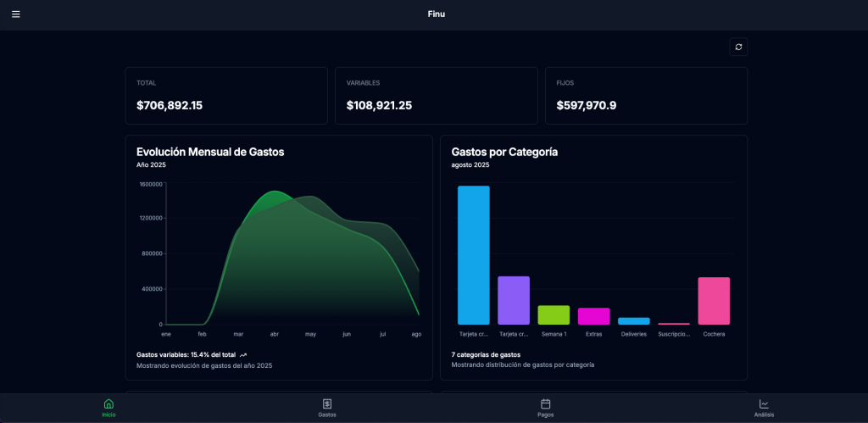The image size is (868, 423).
Task: Click the refresh data icon
Action: point(738,47)
